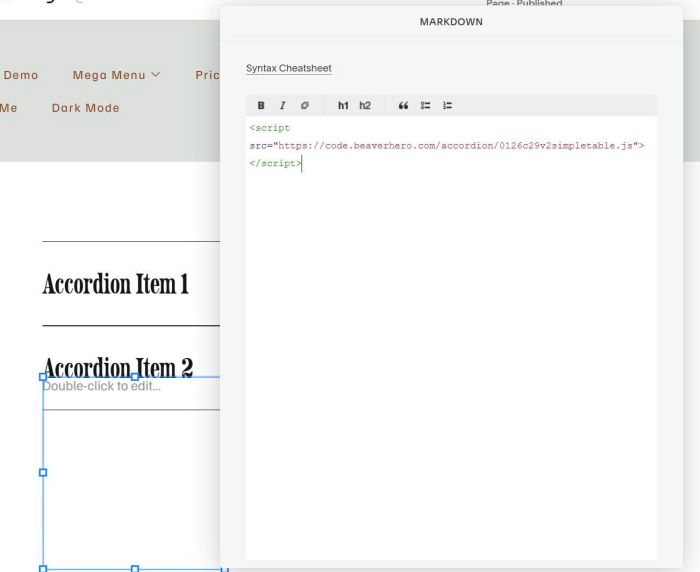This screenshot has width=700, height=572.
Task: Expand the Mega Menu dropdown
Action: tap(116, 75)
